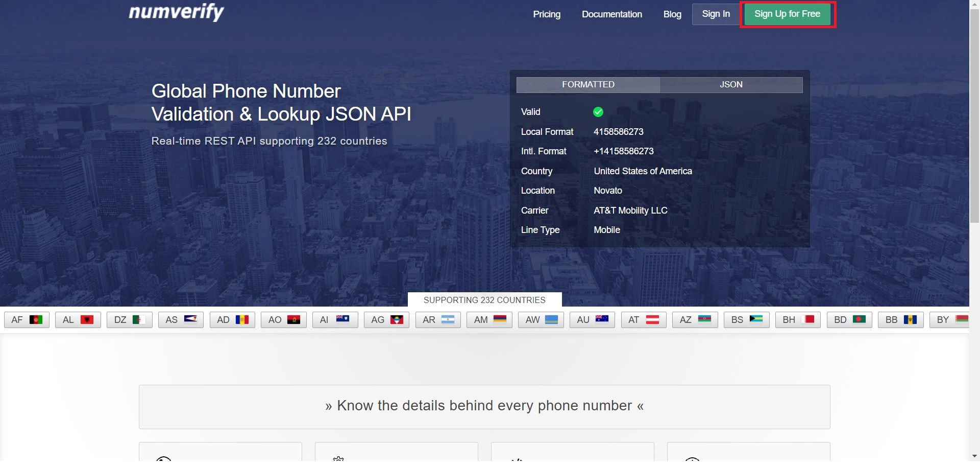This screenshot has width=980, height=466.
Task: Select the AT Austria flag button
Action: pos(644,320)
